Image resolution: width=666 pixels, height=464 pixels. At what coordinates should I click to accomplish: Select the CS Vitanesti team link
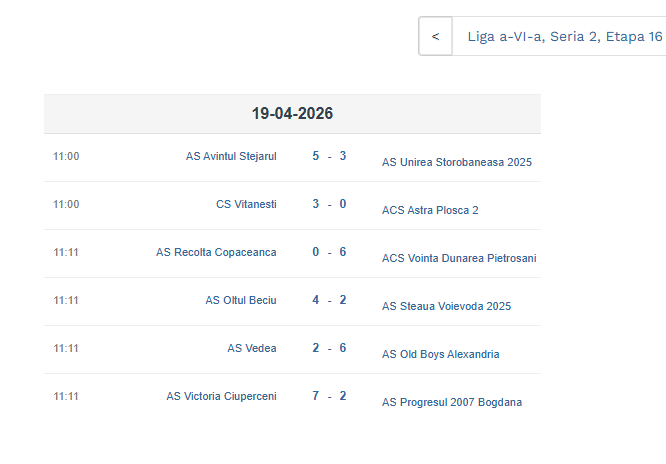point(246,204)
